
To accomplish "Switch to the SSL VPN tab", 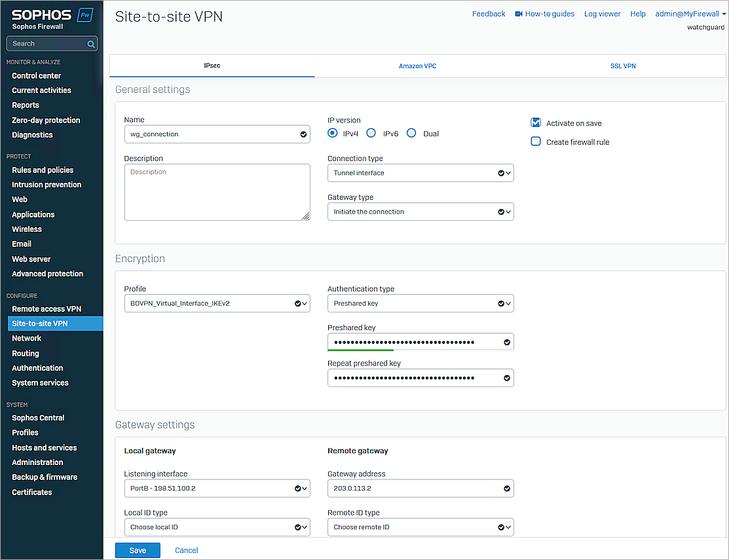I will pos(622,65).
